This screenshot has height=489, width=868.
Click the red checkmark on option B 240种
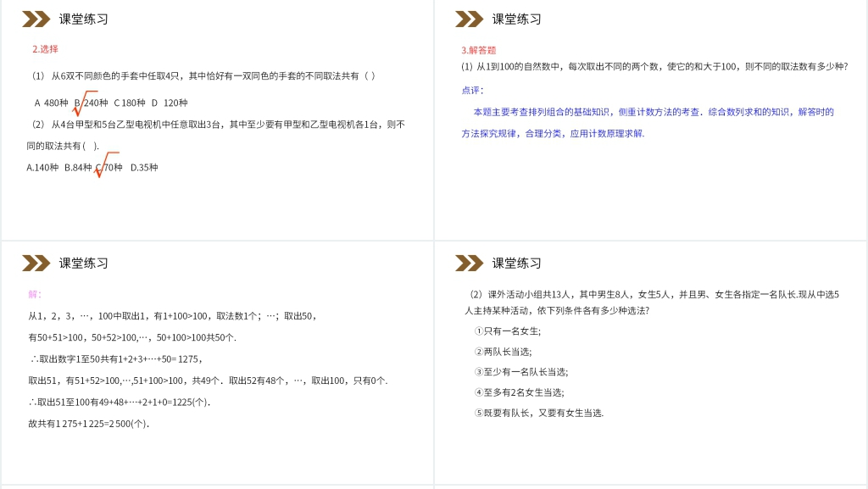[x=84, y=103]
